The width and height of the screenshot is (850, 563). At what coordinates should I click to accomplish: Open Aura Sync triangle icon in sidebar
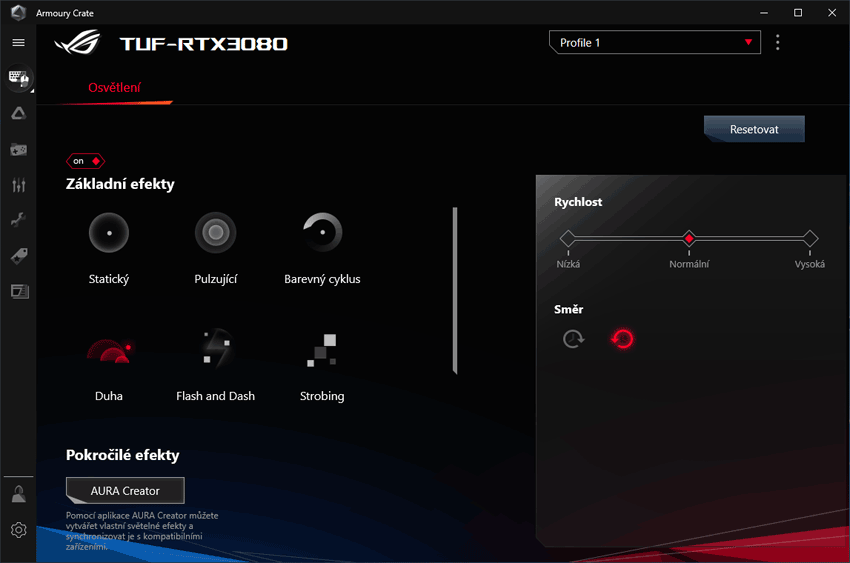click(18, 113)
